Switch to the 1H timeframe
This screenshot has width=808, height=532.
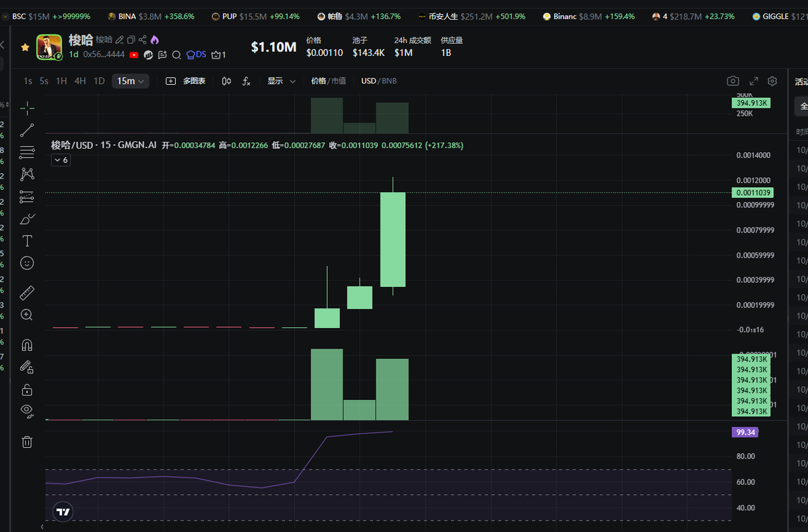click(61, 81)
